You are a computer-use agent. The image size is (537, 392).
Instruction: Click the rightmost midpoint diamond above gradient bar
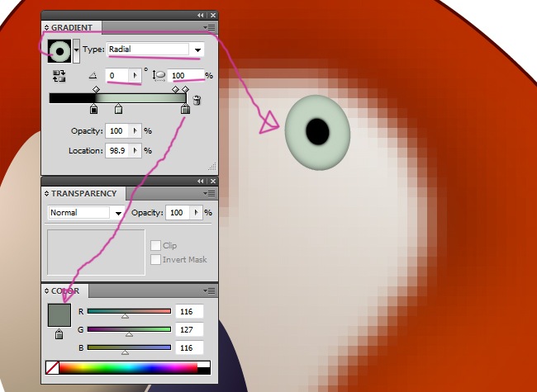coord(185,89)
